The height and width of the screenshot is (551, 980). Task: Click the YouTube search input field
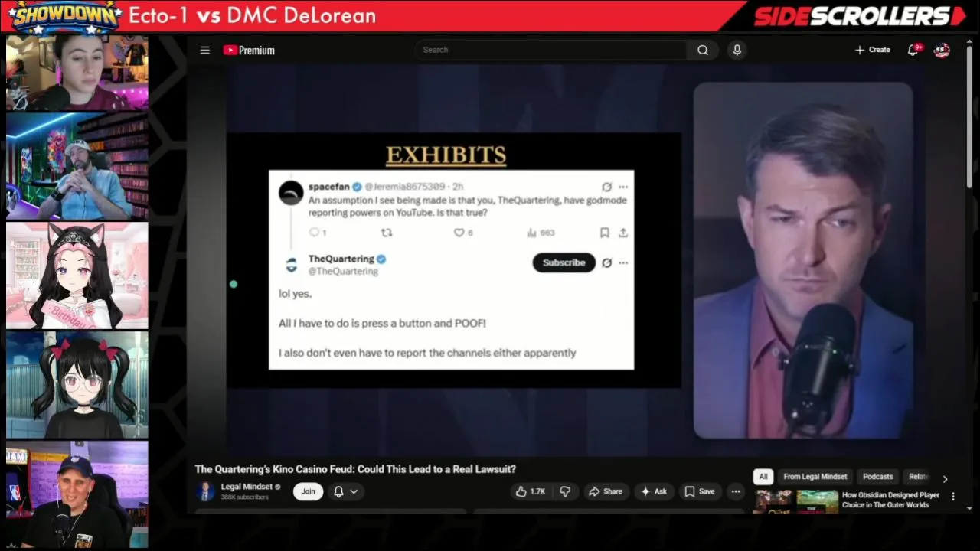[x=551, y=50]
